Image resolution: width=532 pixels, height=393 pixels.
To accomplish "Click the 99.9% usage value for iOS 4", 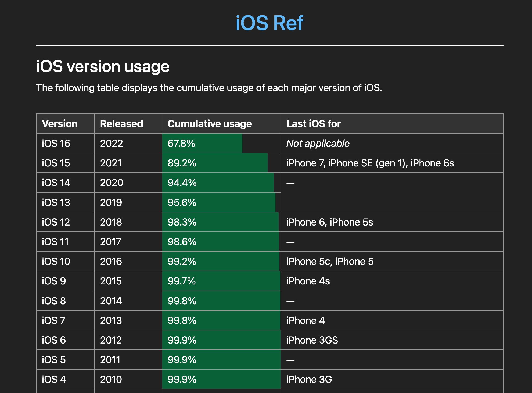I will 182,379.
